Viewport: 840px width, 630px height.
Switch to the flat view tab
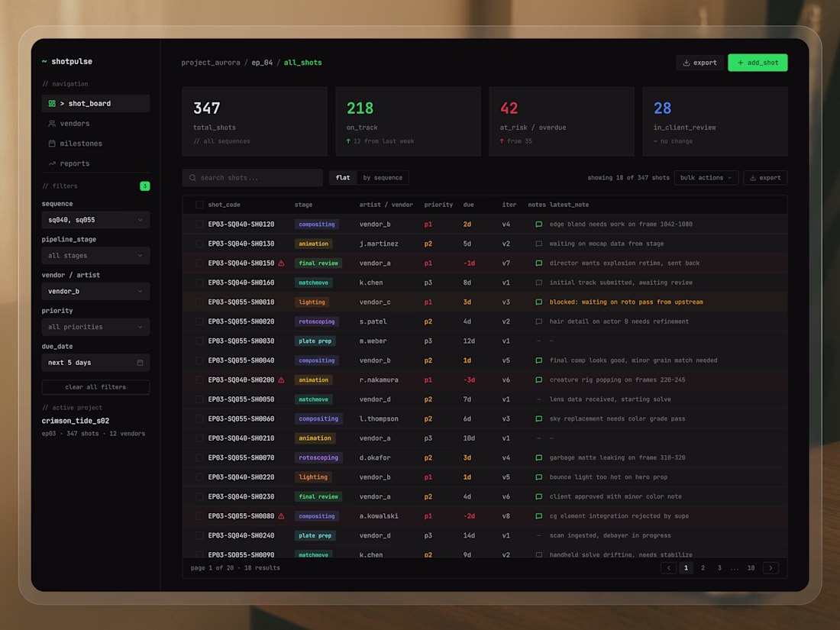[x=343, y=178]
